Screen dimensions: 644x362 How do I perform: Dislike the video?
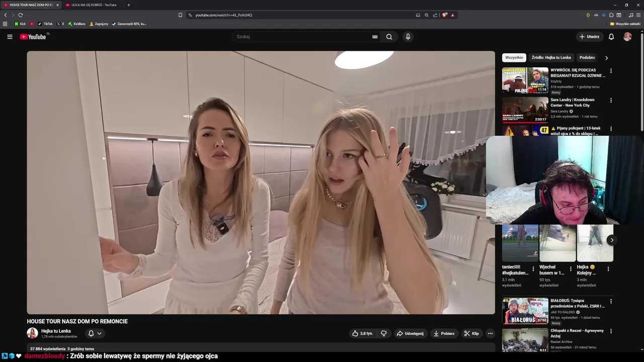(384, 333)
